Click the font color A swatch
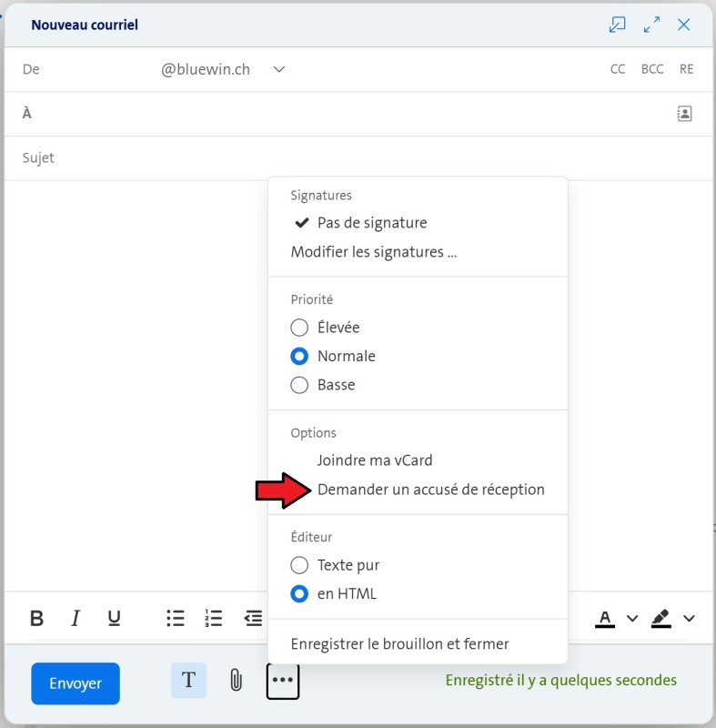716x728 pixels. (605, 619)
